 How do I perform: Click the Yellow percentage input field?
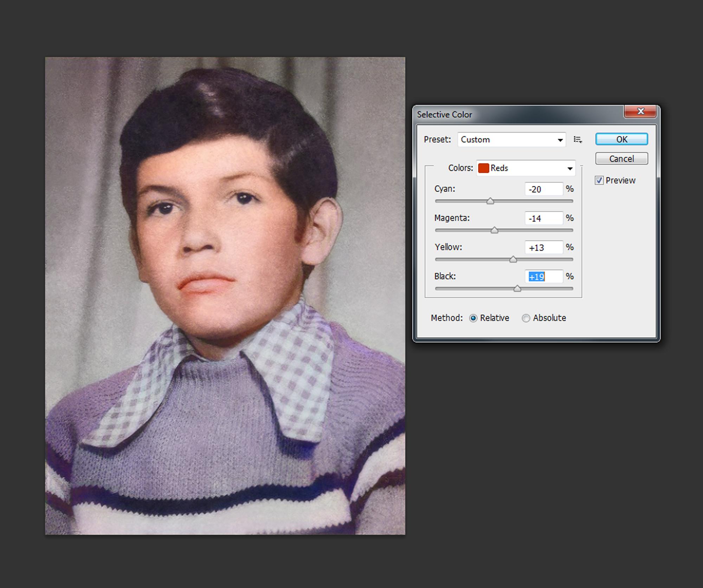pyautogui.click(x=543, y=248)
